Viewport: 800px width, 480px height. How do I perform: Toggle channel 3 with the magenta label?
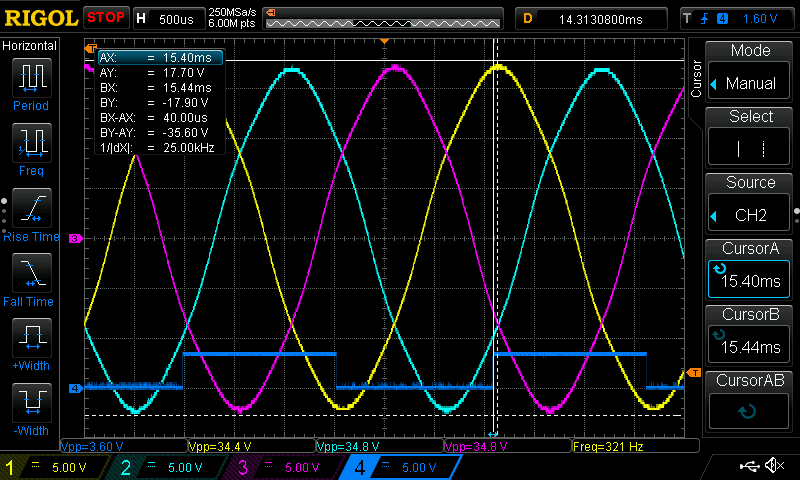286,467
